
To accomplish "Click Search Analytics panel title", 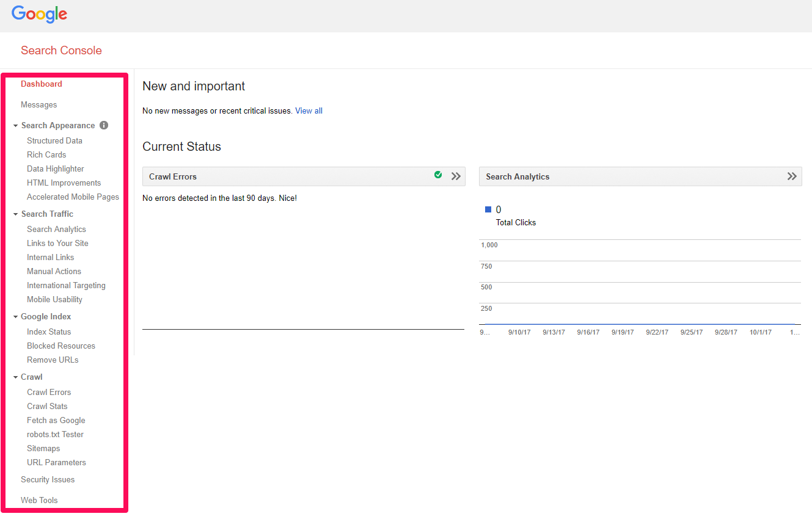I will [518, 176].
